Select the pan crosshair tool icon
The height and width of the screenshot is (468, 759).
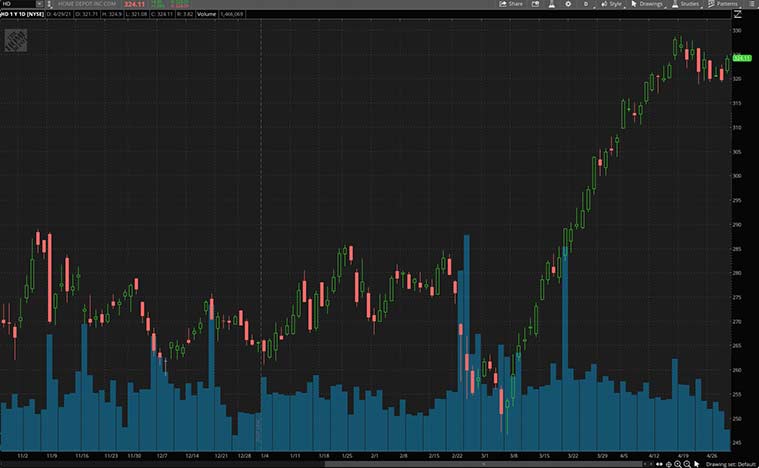pos(668,464)
